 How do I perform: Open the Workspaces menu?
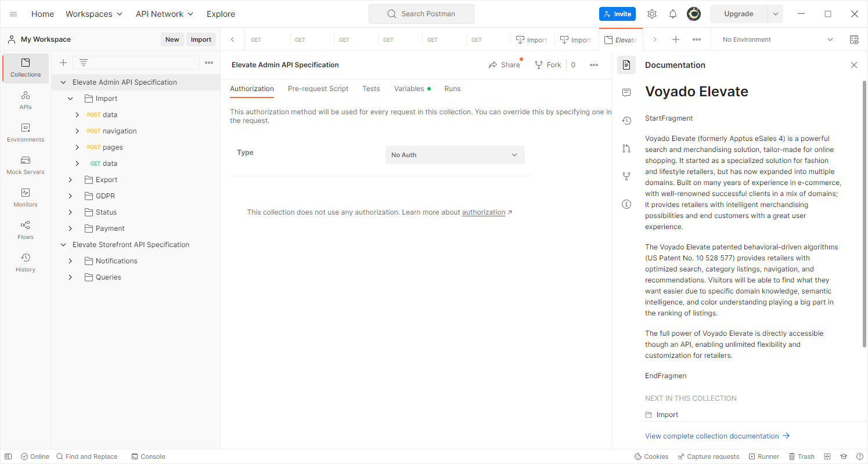pos(93,14)
